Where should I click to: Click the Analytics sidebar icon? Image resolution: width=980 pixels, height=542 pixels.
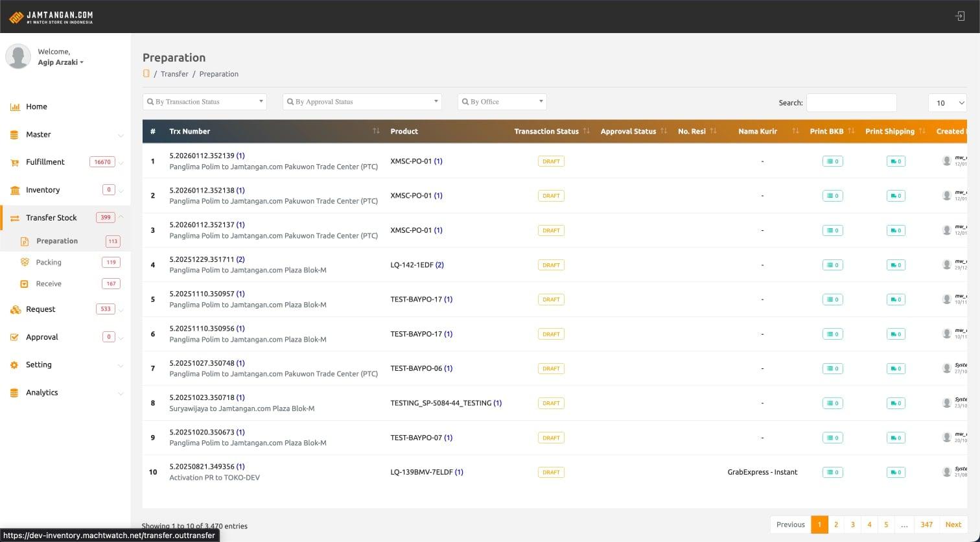(x=14, y=393)
